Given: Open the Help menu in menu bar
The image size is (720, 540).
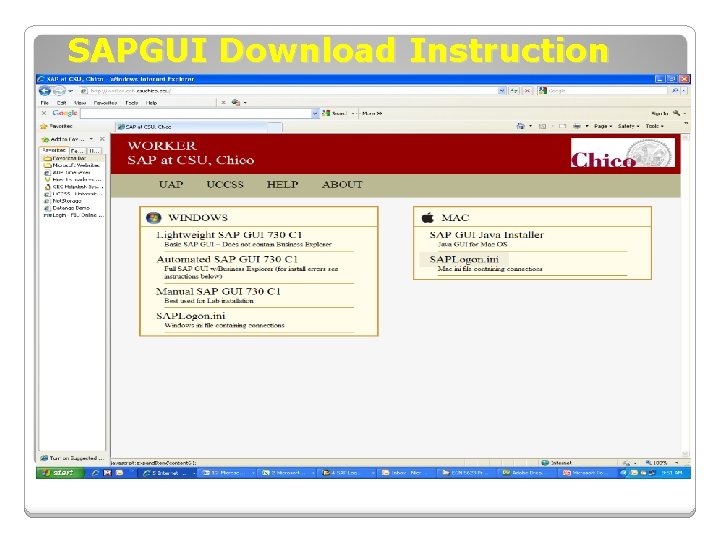Looking at the screenshot, I should tap(152, 103).
